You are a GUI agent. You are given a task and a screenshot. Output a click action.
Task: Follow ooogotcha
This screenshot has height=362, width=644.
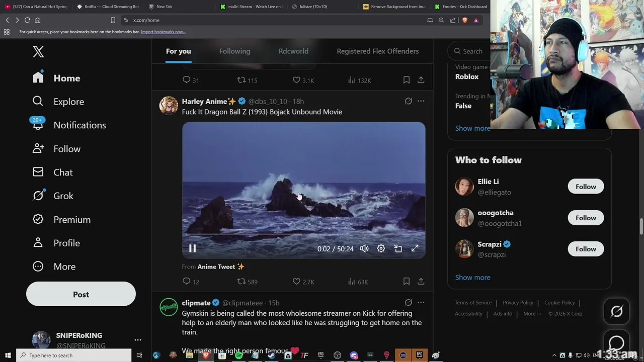click(586, 218)
